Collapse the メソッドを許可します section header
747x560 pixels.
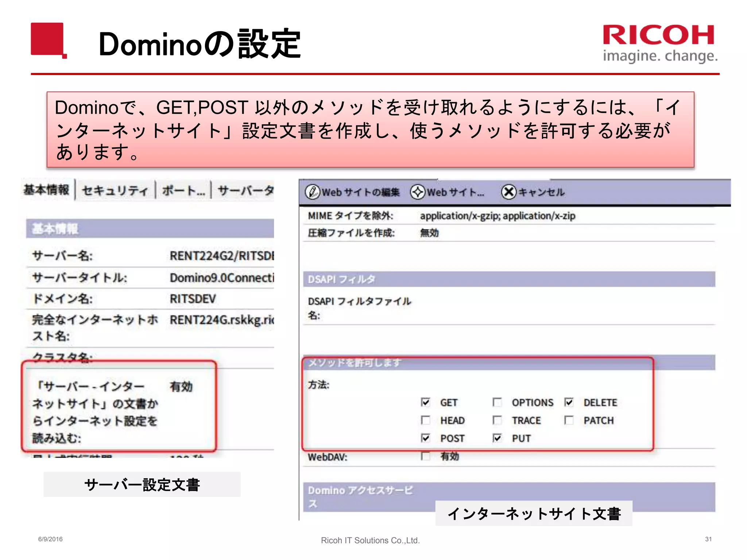[x=509, y=363]
